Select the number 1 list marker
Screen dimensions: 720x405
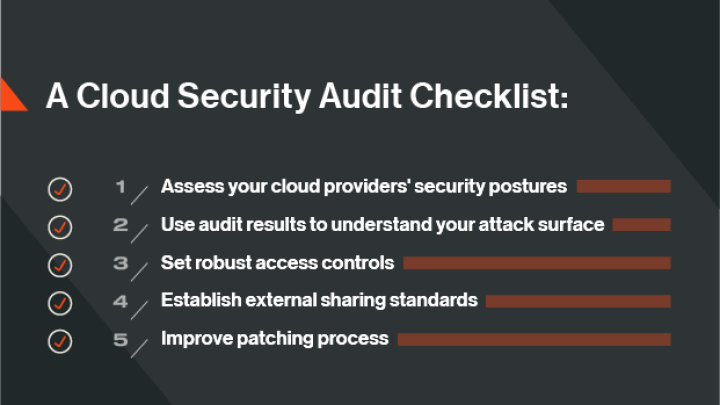click(x=121, y=186)
